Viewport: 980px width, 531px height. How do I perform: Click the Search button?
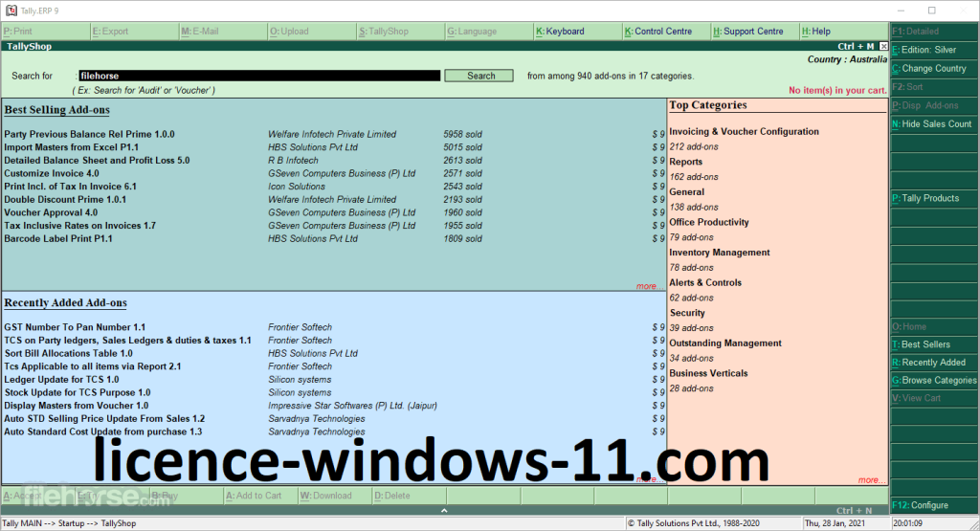479,76
